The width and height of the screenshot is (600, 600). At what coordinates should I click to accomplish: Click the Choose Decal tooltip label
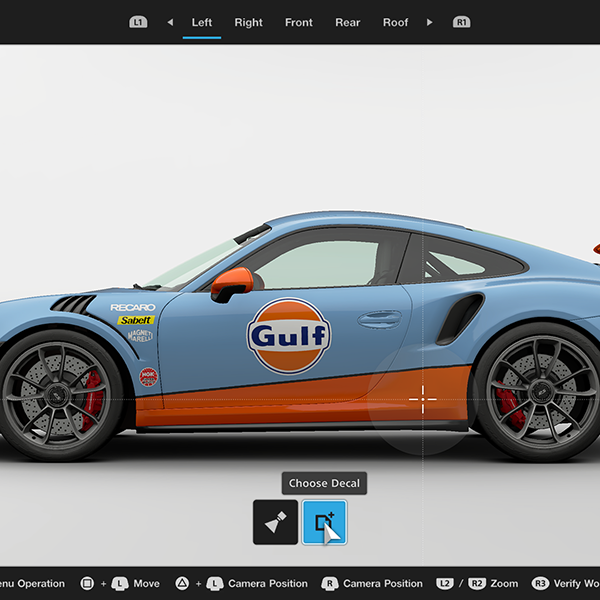click(324, 483)
